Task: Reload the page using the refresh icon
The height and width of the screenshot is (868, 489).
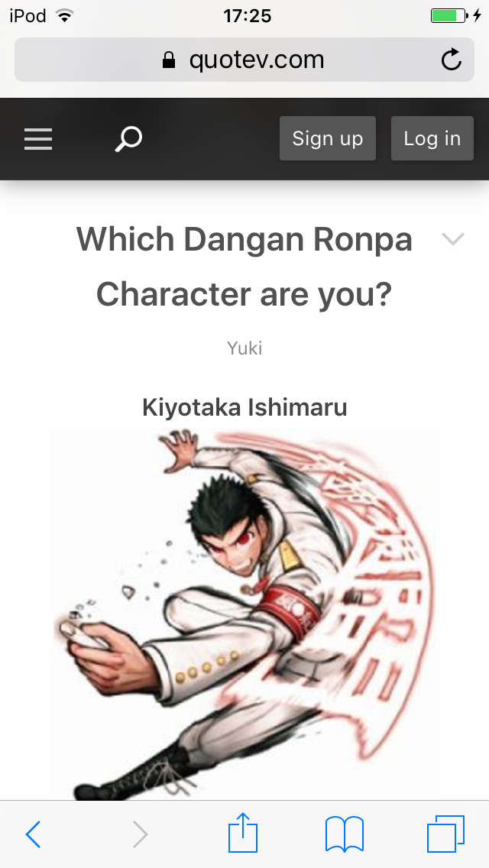Action: point(452,60)
